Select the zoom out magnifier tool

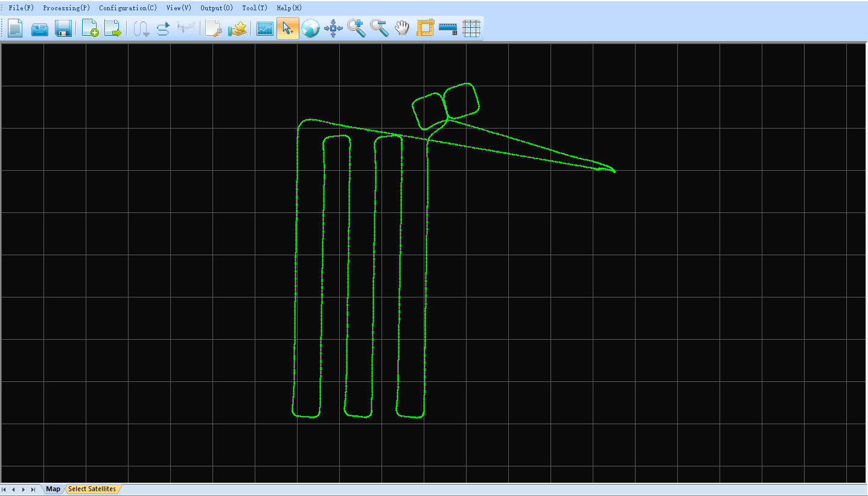[x=379, y=28]
